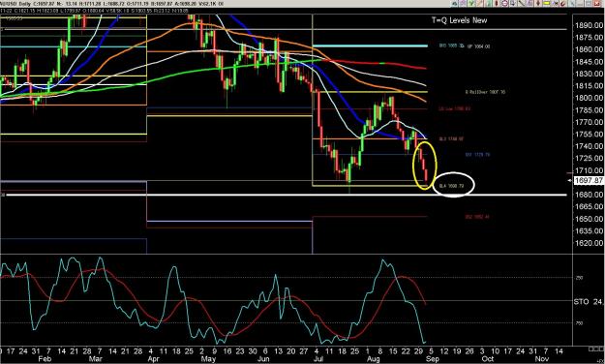Image resolution: width=605 pixels, height=364 pixels.
Task: Click the 1890.00 price axis label
Action: click(590, 25)
